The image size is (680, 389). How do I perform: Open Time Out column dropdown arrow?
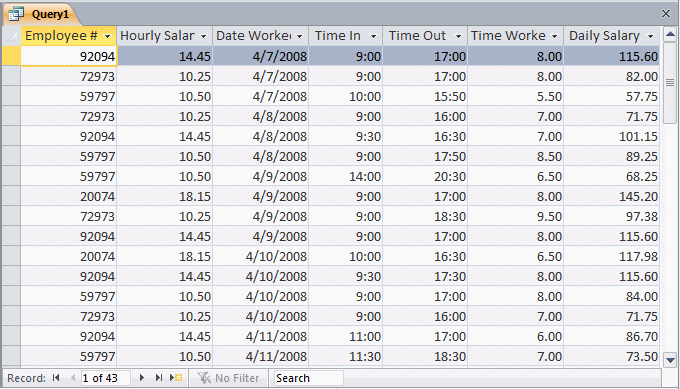coord(458,36)
